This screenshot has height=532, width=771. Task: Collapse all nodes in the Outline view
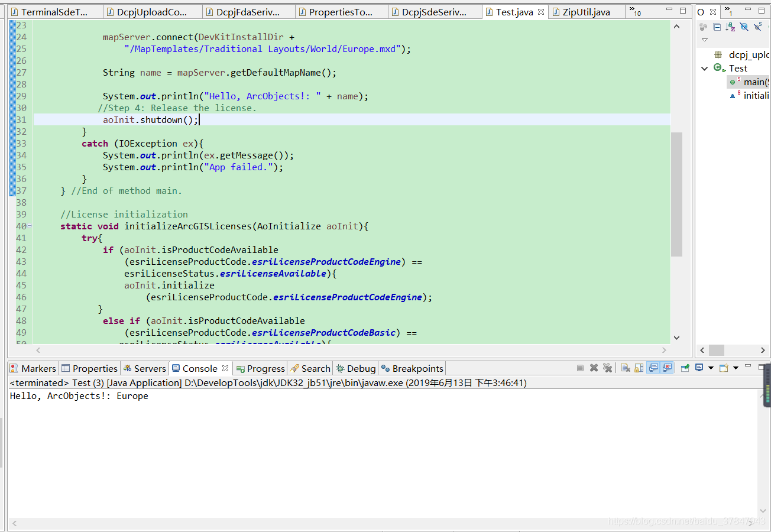click(x=717, y=27)
